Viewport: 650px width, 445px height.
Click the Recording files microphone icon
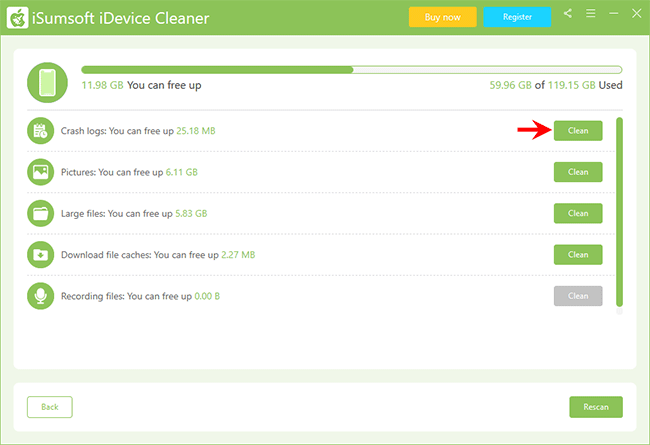tap(41, 296)
